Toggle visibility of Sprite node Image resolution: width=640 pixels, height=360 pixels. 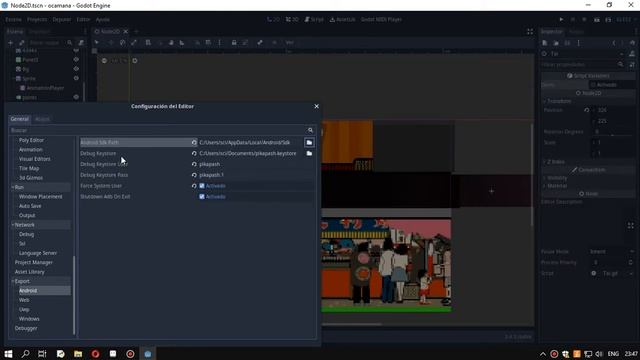tap(76, 78)
